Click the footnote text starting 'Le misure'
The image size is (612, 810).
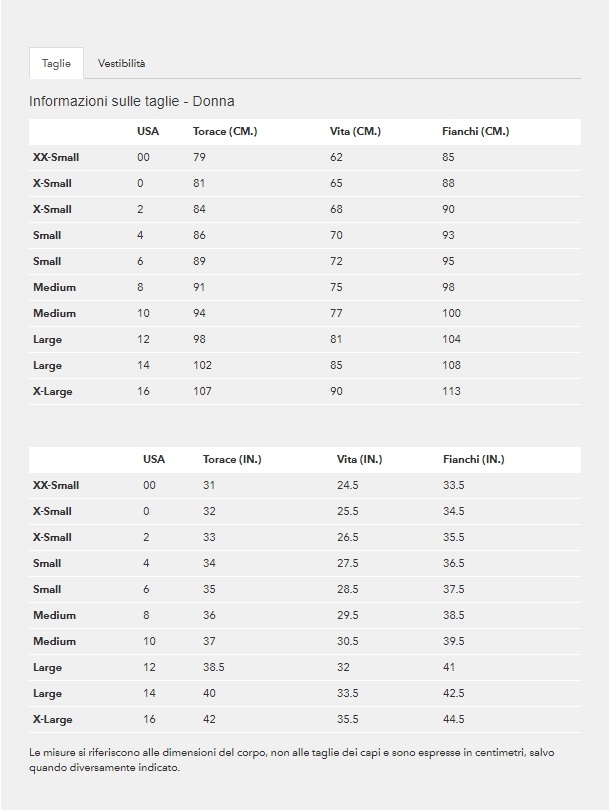[290, 759]
